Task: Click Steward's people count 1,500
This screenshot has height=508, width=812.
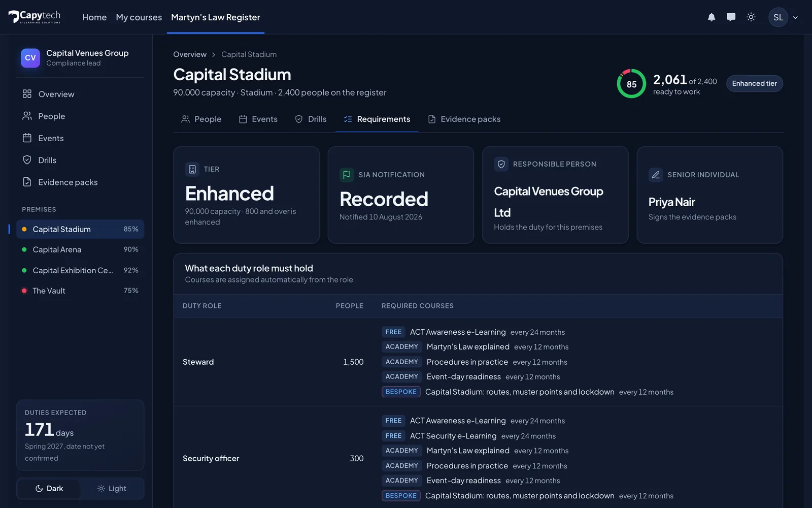Action: 353,362
